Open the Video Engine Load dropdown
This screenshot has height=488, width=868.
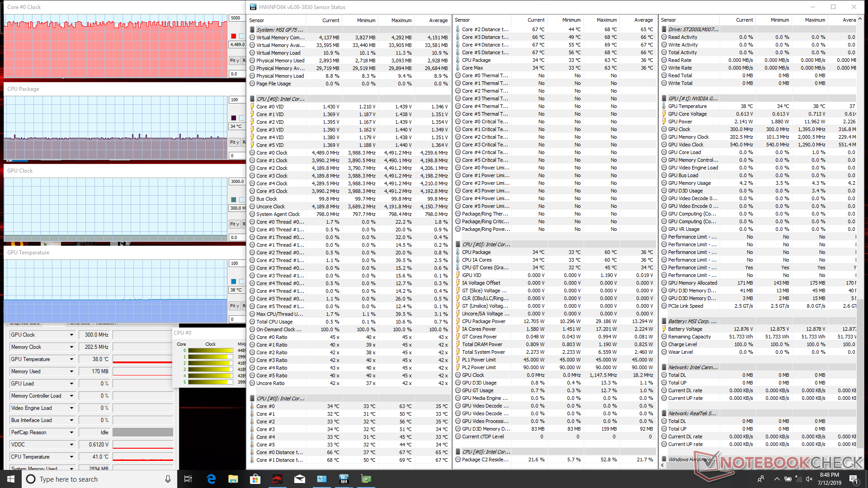tap(71, 408)
